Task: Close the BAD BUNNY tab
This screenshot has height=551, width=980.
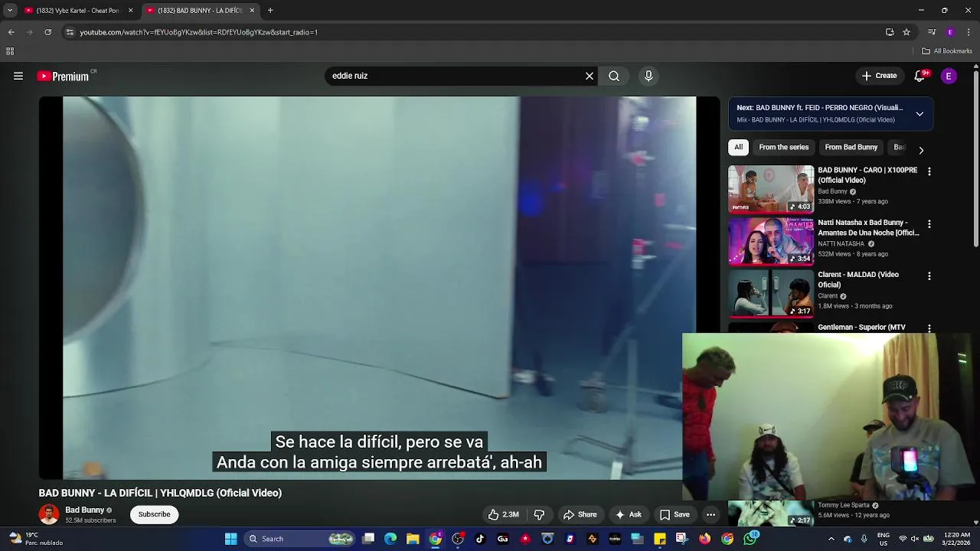Action: tap(252, 11)
